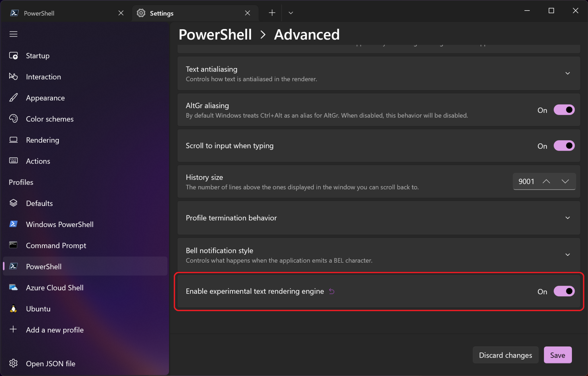Screen dimensions: 588x376
Task: Open the Command Prompt profile
Action: point(56,245)
